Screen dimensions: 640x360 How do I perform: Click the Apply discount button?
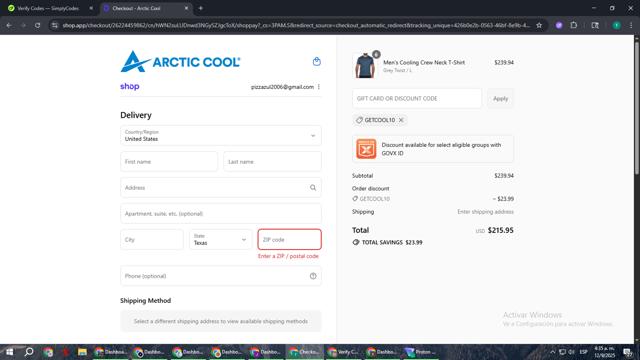click(500, 98)
